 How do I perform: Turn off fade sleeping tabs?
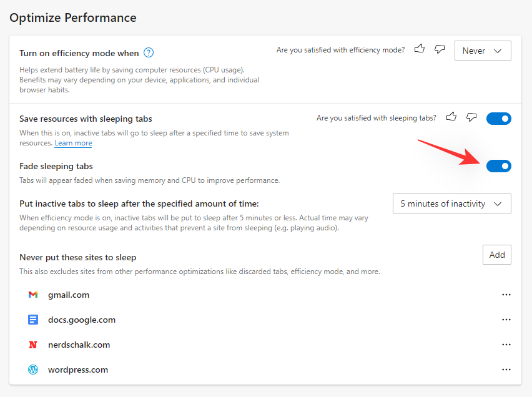pyautogui.click(x=498, y=165)
